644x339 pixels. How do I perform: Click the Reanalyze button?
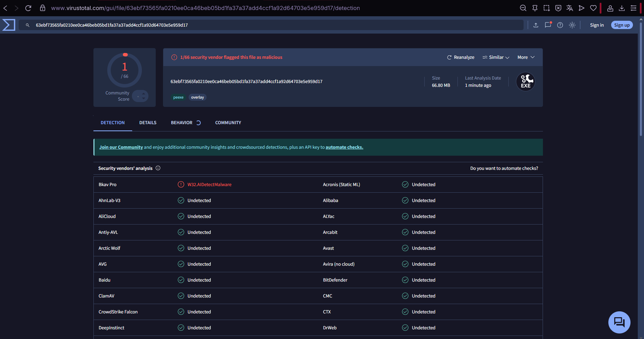[461, 57]
